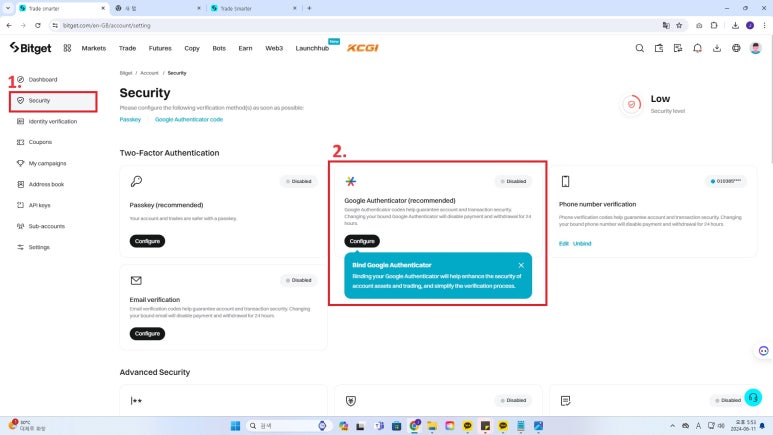Click the Account breadcrumb link
773x435 pixels.
click(149, 73)
